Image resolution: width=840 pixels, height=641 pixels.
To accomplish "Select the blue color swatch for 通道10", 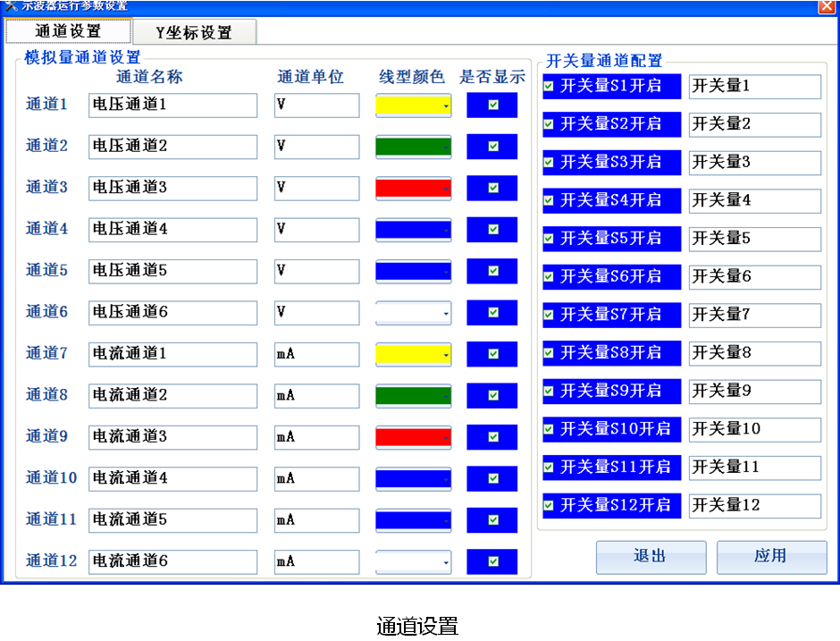I will 409,479.
